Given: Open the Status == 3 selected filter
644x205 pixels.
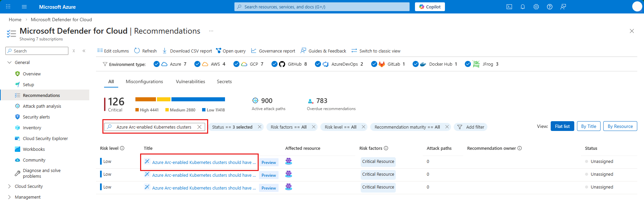Looking at the screenshot, I should 232,127.
